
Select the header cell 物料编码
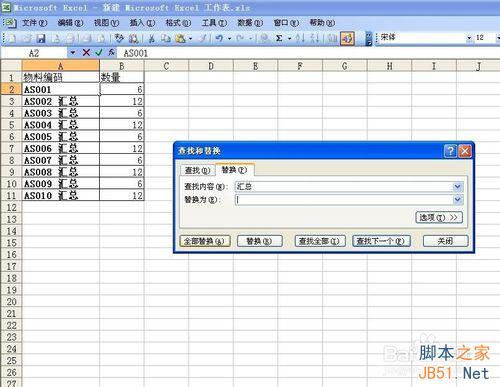(x=61, y=77)
